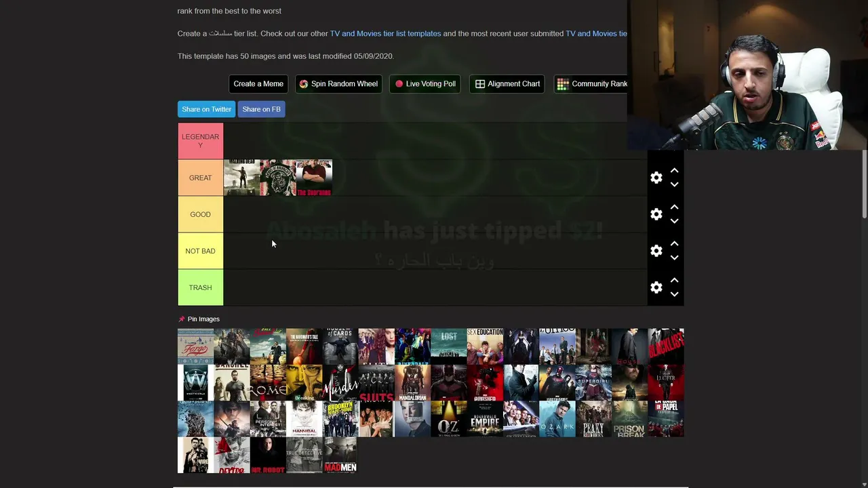The width and height of the screenshot is (868, 488).
Task: Choose the Game of Thrones poster
Action: 195,419
